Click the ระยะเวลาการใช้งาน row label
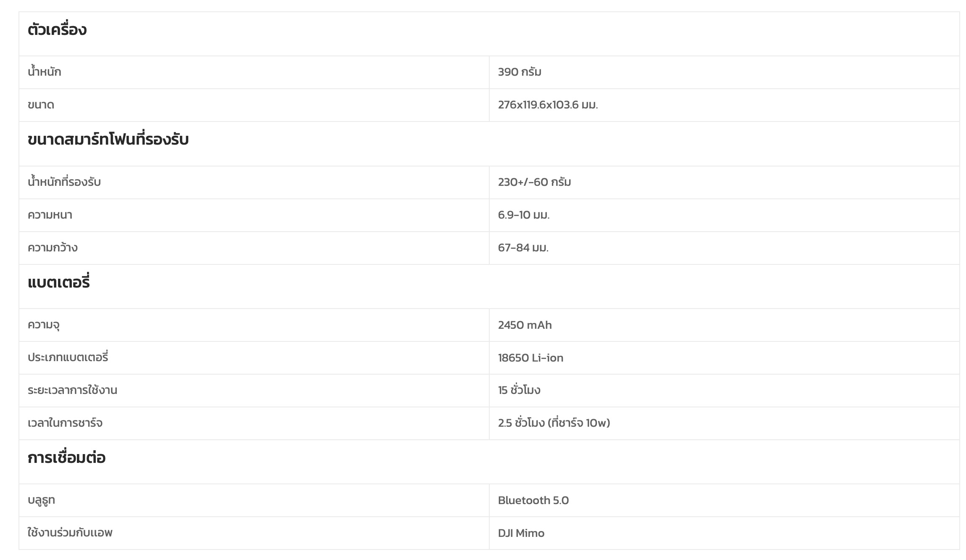The width and height of the screenshot is (966, 560). coord(72,390)
